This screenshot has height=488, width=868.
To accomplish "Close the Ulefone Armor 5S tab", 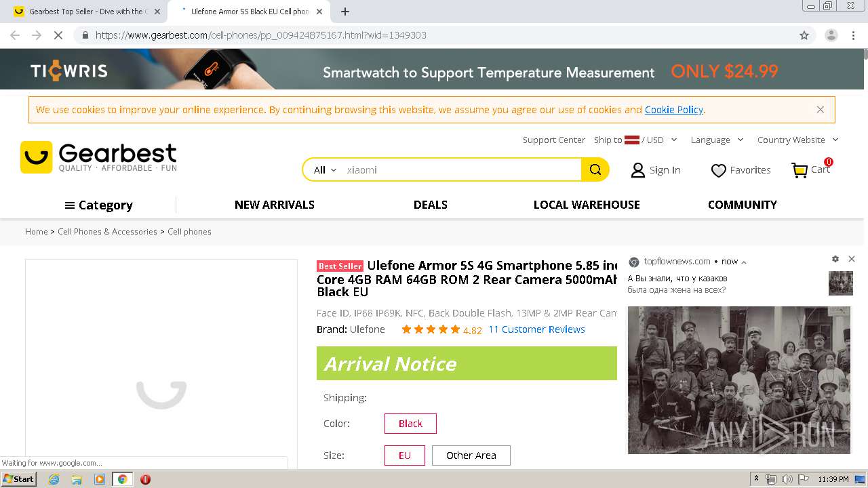I will [x=319, y=12].
